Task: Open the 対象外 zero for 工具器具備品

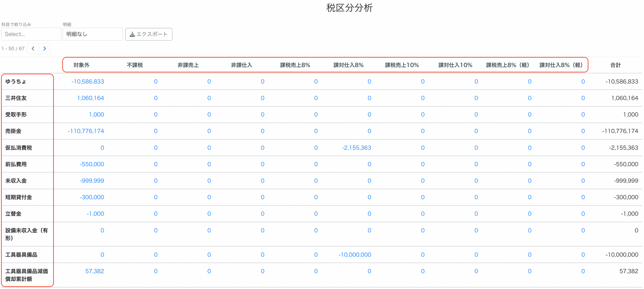Action: [x=102, y=255]
